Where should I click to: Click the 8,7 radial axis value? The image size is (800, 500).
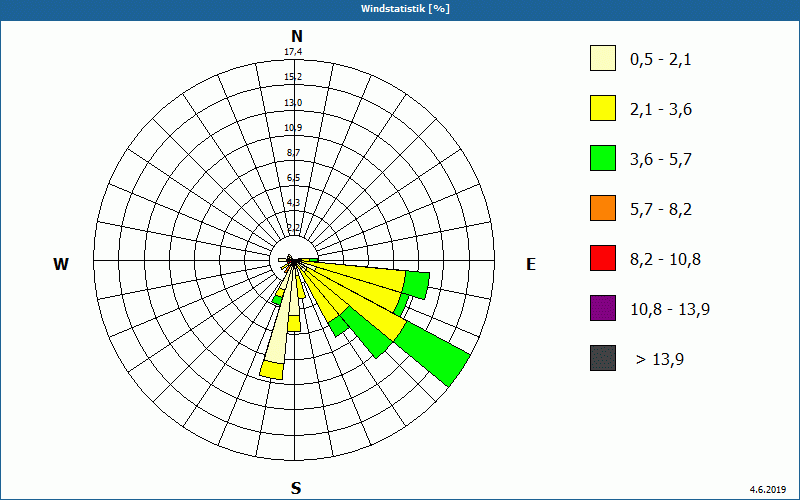point(293,153)
